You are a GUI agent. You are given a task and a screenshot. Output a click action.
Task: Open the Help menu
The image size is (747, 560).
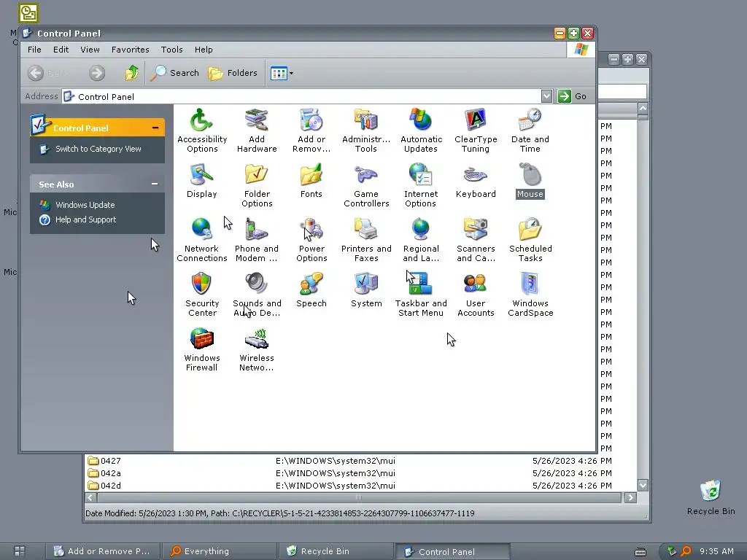[204, 50]
